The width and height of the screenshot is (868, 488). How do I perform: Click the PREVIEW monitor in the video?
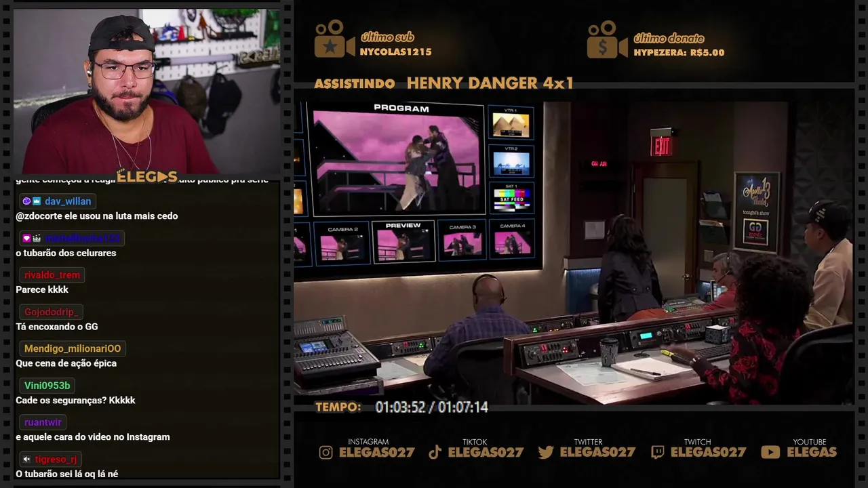point(403,241)
